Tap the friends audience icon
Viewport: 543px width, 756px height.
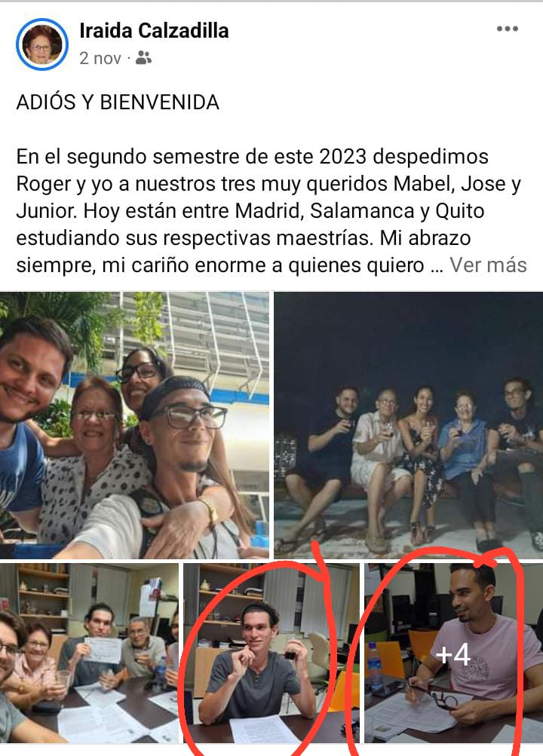click(x=144, y=58)
